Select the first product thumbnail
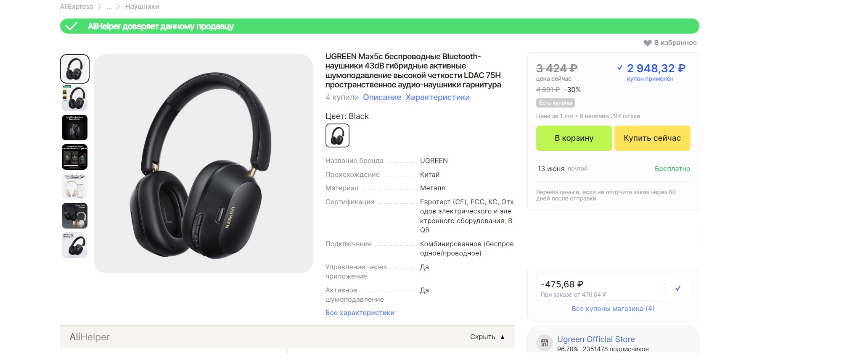The image size is (868, 363). pos(75,69)
